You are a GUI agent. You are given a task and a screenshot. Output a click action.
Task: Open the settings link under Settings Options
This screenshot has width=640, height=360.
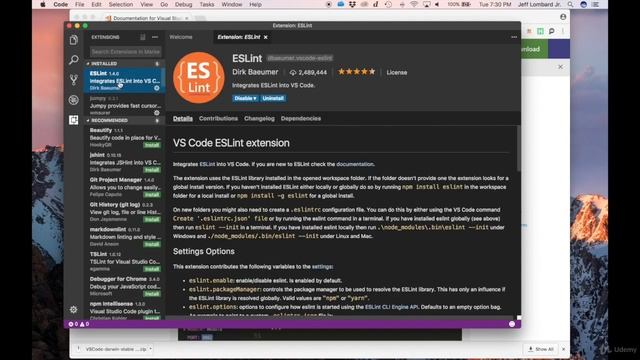[x=322, y=267]
